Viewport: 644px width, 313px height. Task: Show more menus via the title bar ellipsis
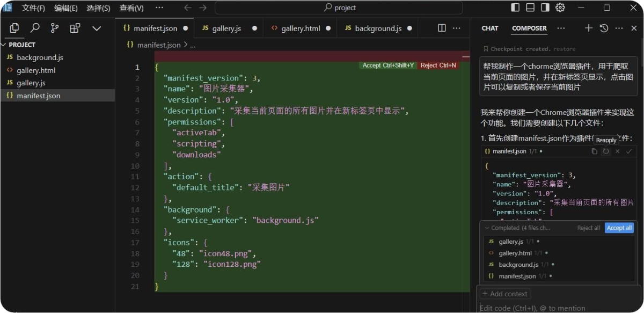[159, 8]
